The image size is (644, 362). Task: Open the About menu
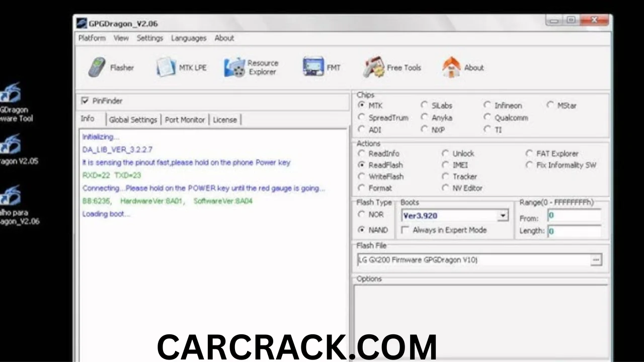(x=224, y=38)
